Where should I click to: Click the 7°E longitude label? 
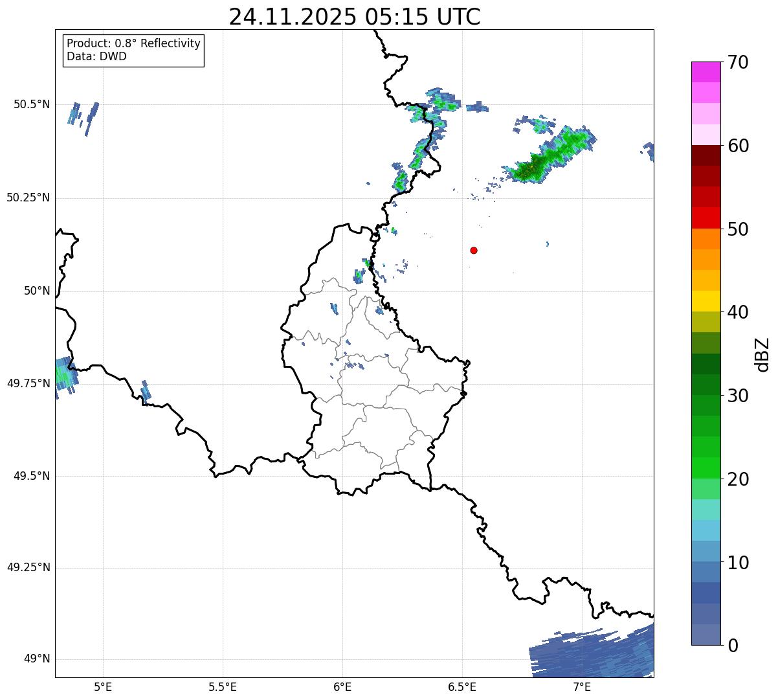pyautogui.click(x=582, y=686)
